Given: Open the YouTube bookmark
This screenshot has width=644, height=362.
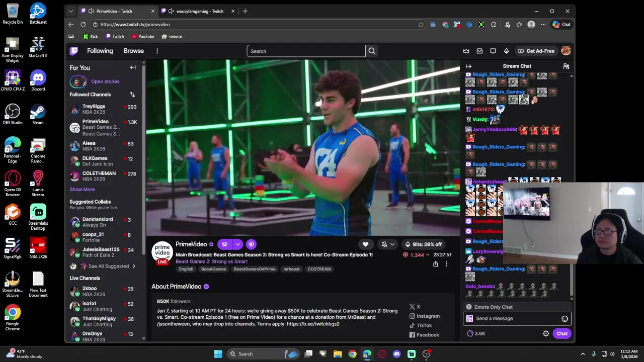Looking at the screenshot, I should [143, 36].
